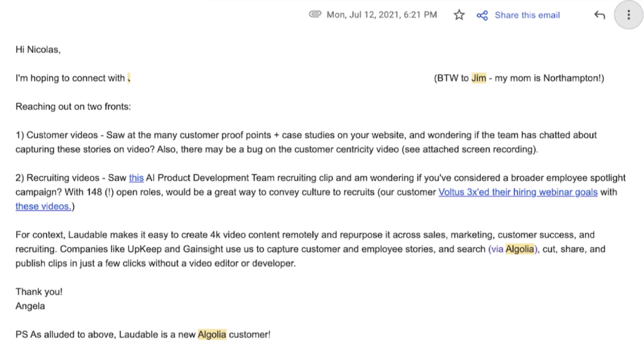The width and height of the screenshot is (644, 351).
Task: Open the 'these videos.' link
Action: click(43, 206)
